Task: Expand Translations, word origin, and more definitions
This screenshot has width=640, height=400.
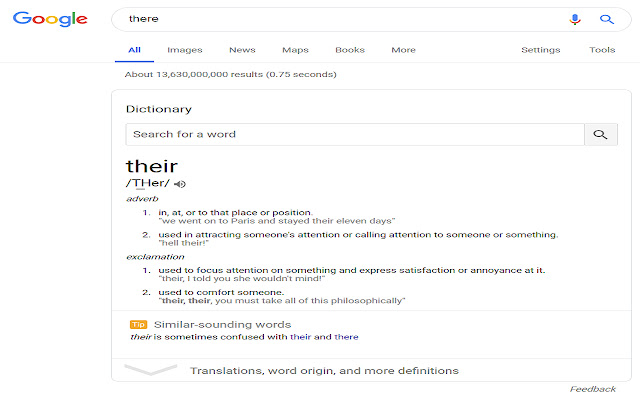Action: [x=324, y=371]
